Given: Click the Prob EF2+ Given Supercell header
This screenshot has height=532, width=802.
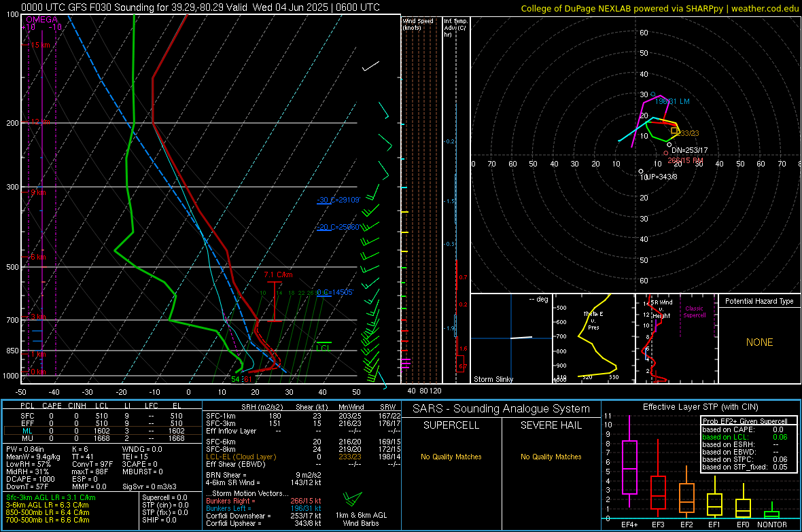Looking at the screenshot, I should [x=745, y=421].
